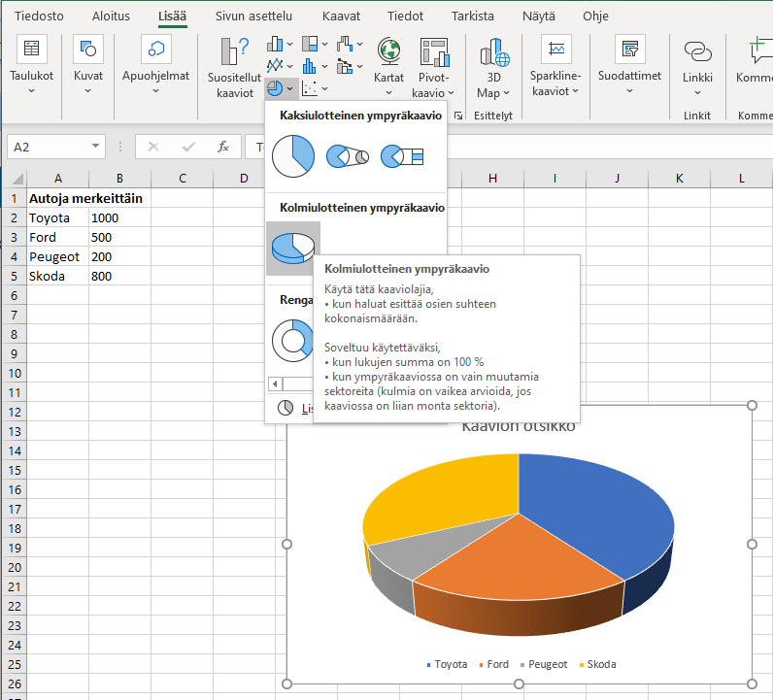Pick the doughnut chart option
The image size is (773, 700).
pyautogui.click(x=290, y=340)
